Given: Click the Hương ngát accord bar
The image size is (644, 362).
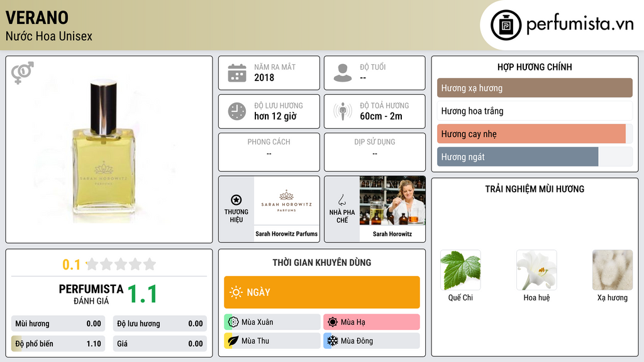Looking at the screenshot, I should pos(535,156).
